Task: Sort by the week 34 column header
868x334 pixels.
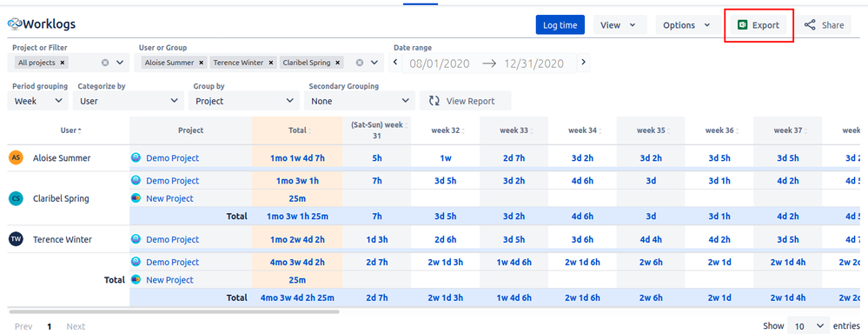Action: click(582, 130)
